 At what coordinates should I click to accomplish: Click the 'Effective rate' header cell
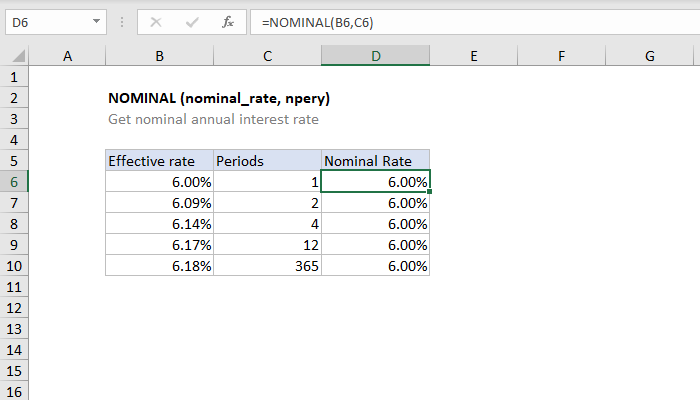159,161
